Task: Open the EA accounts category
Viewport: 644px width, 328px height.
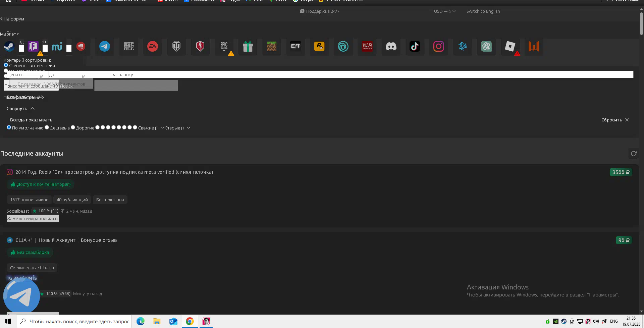Action: coord(153,46)
